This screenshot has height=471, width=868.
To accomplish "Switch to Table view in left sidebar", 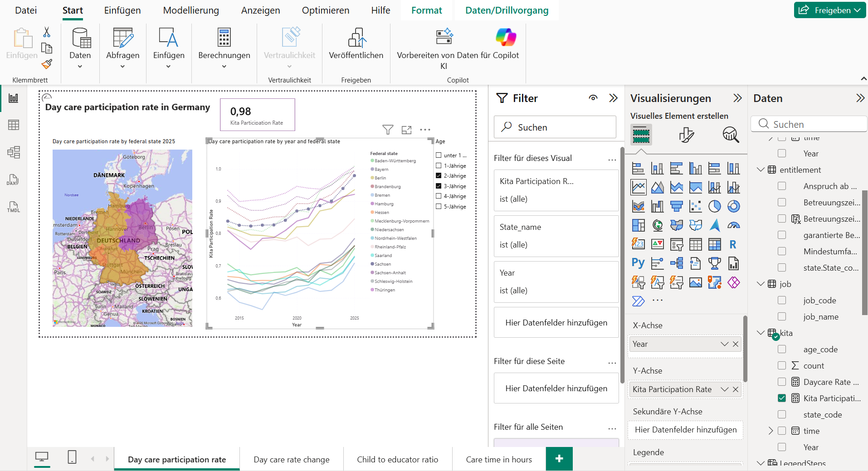I will coord(14,125).
